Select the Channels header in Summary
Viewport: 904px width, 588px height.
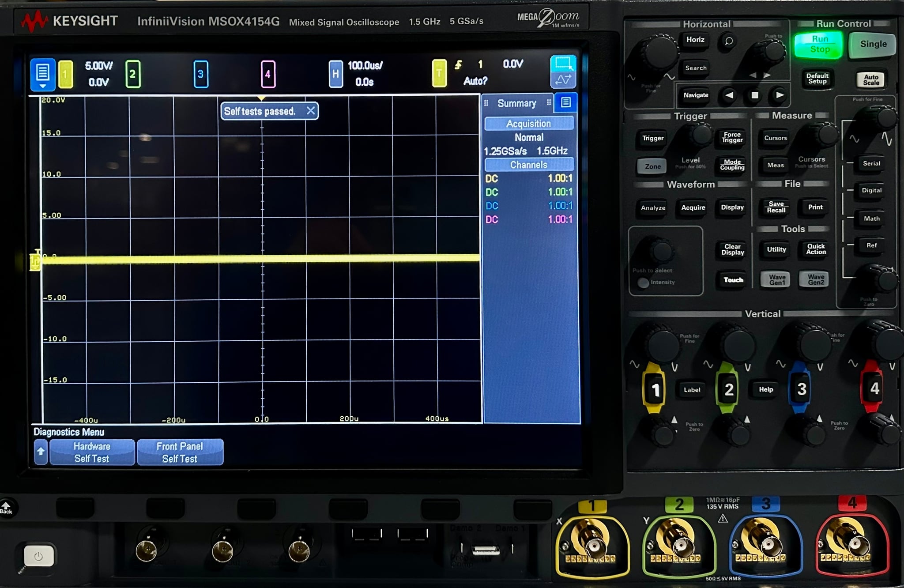529,165
